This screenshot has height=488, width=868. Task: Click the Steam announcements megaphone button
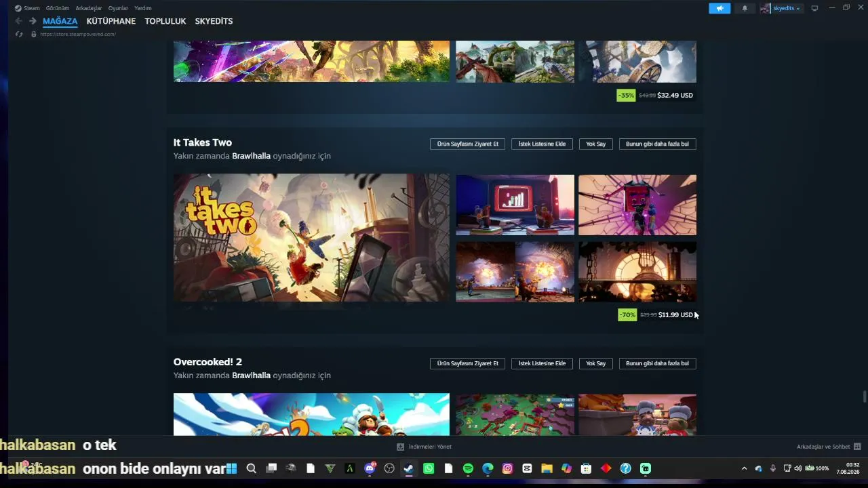719,8
